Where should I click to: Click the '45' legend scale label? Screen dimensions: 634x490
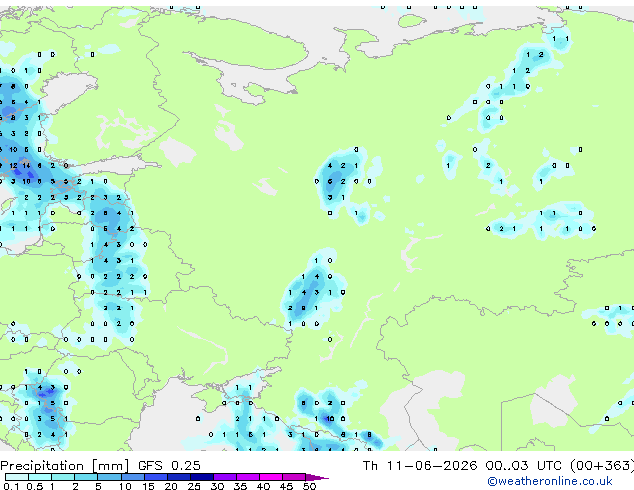pyautogui.click(x=286, y=486)
